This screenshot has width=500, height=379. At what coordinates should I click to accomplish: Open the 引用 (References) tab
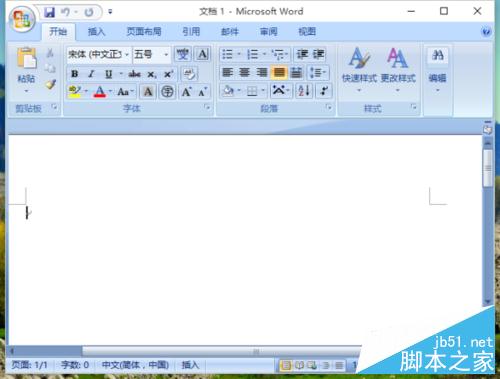tap(191, 32)
